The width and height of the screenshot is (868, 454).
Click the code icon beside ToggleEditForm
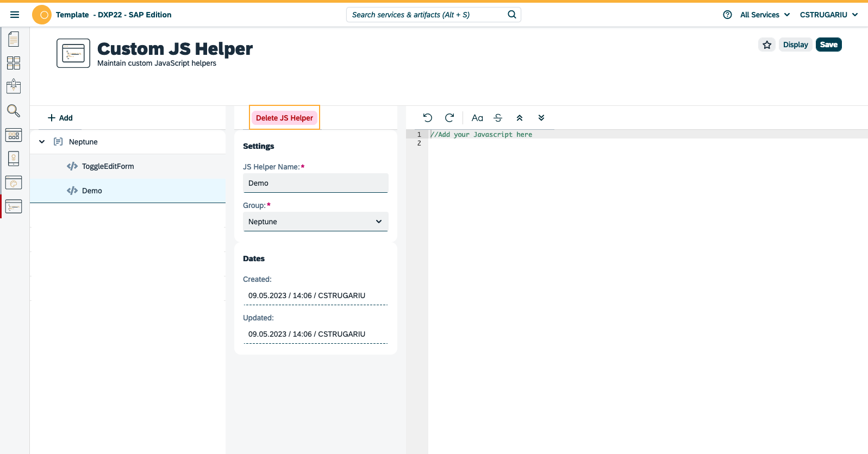[x=72, y=166]
